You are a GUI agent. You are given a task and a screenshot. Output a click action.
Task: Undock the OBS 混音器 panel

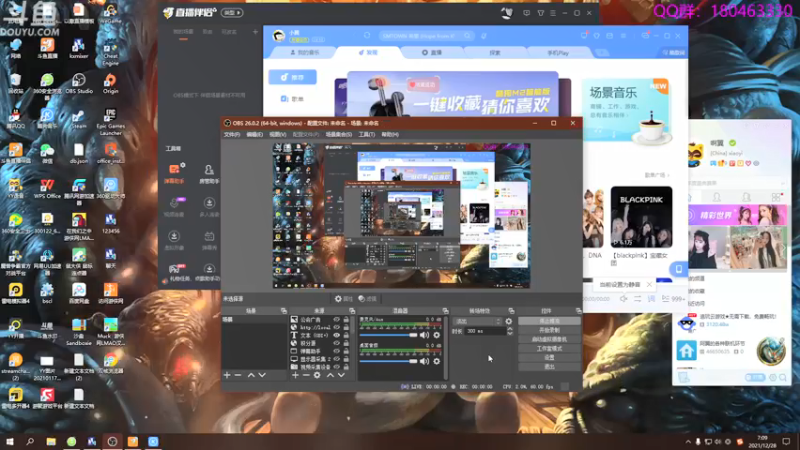point(445,311)
